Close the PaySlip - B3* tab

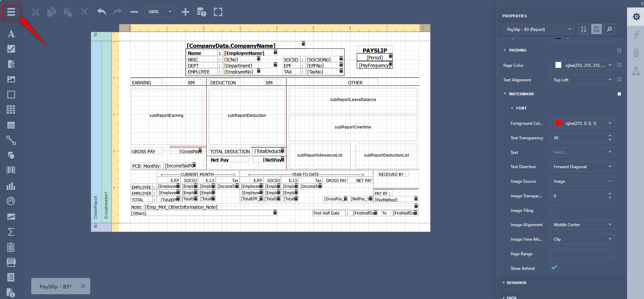point(83,286)
